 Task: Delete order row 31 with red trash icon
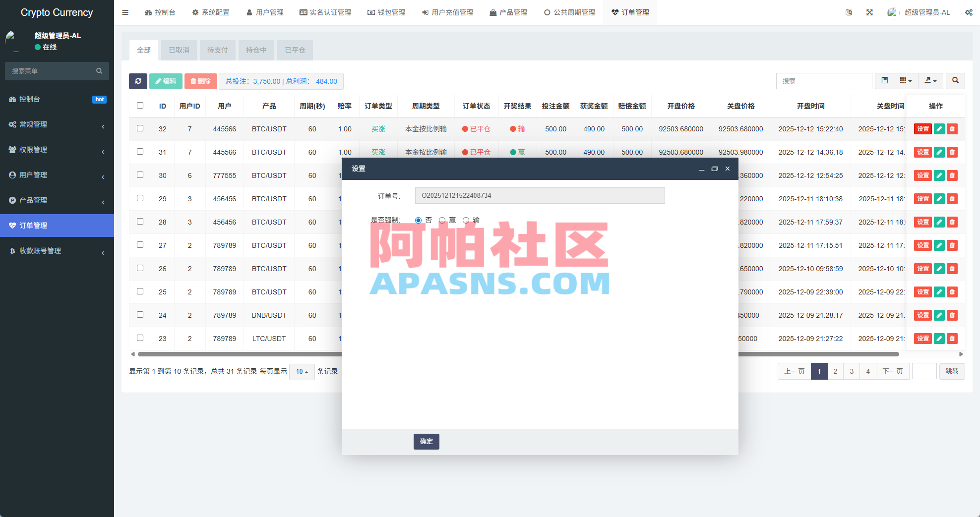[952, 152]
